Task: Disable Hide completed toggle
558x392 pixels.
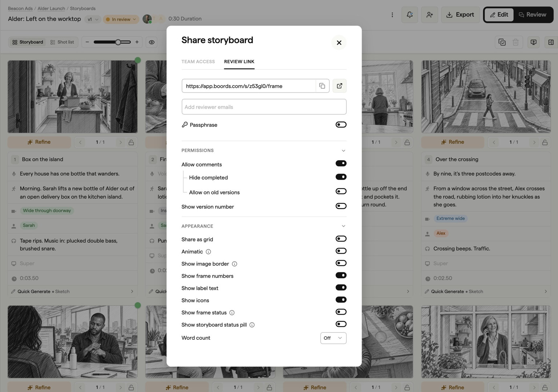Action: 341,177
